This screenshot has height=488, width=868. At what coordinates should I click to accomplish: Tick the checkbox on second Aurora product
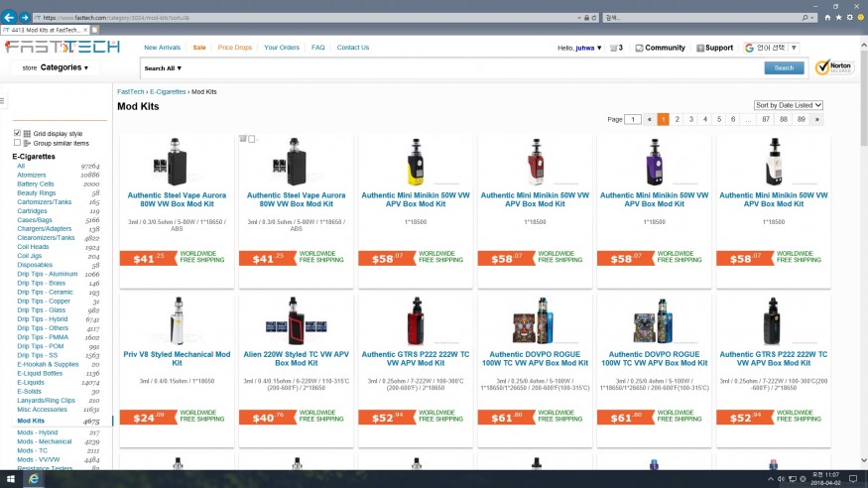pos(252,139)
